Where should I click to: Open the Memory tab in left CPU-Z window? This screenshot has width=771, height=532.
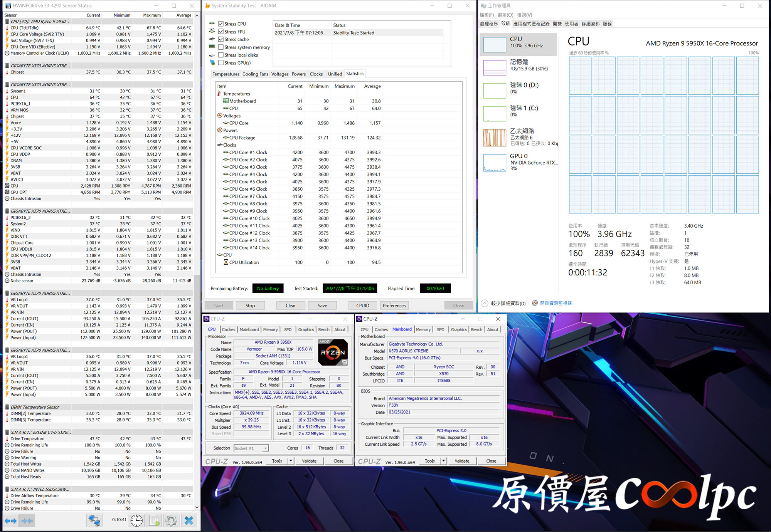[270, 329]
